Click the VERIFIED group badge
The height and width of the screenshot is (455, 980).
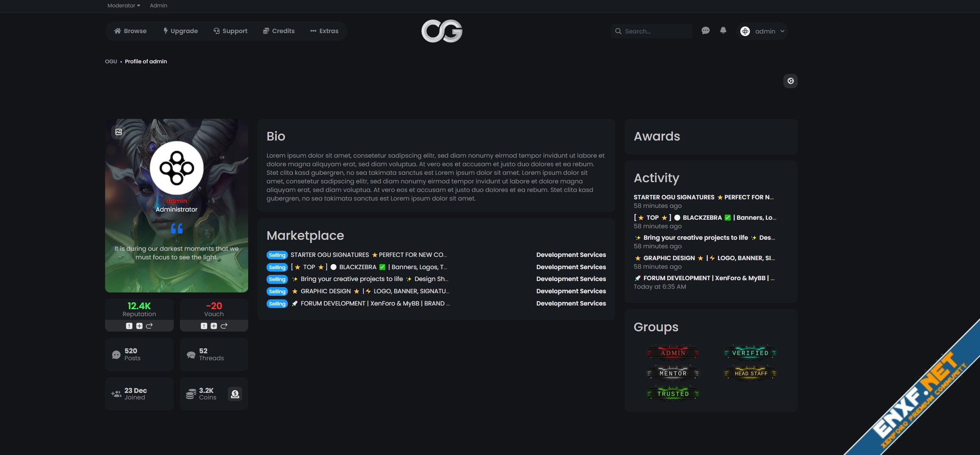(750, 352)
